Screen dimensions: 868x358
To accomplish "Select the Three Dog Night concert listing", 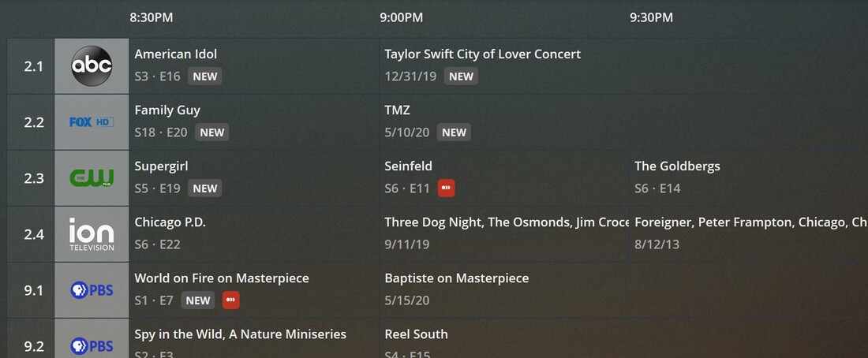I will click(x=503, y=234).
